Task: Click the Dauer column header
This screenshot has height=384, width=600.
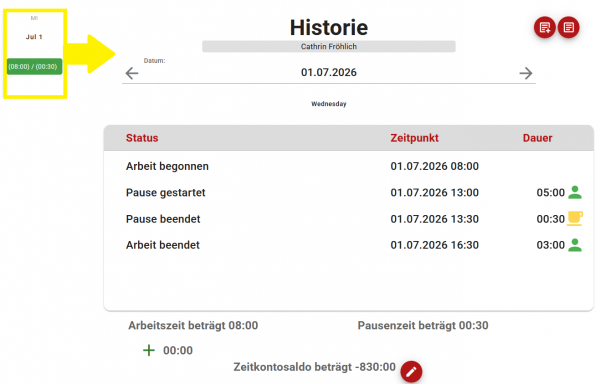Action: tap(538, 138)
